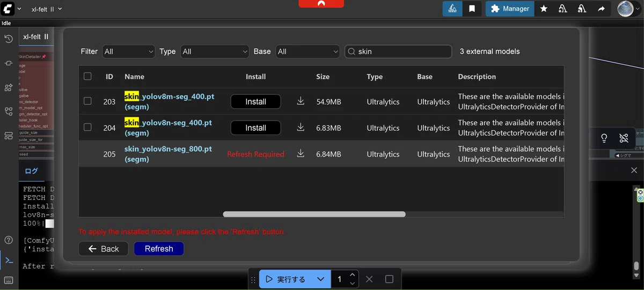Click the vertical scrollbar of the log panel

[636, 265]
